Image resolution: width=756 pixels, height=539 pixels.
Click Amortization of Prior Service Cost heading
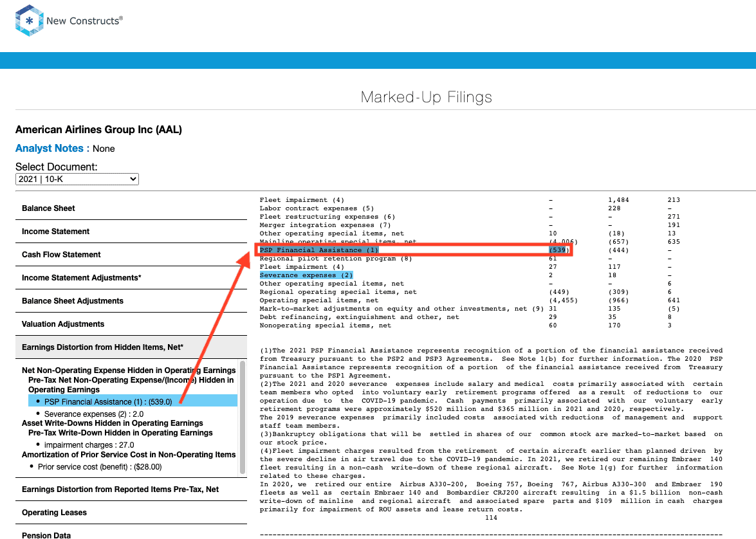tap(129, 455)
